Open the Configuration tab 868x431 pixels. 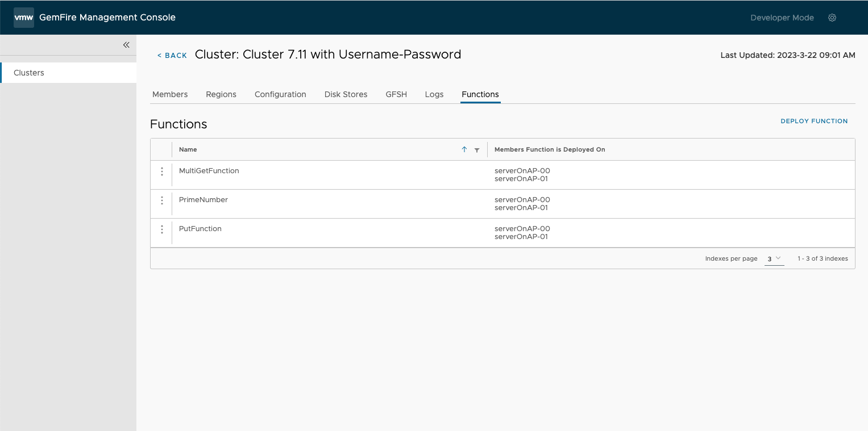(280, 94)
